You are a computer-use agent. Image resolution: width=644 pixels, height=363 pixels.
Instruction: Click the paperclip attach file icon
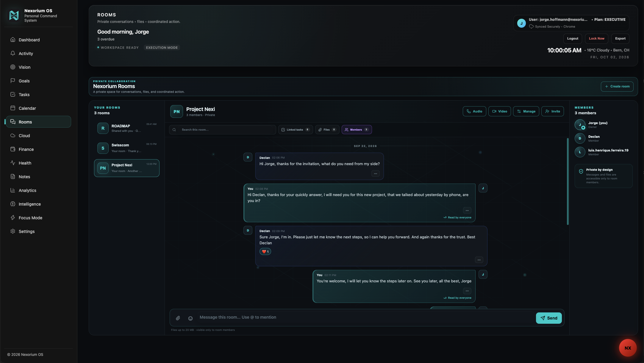(x=178, y=318)
